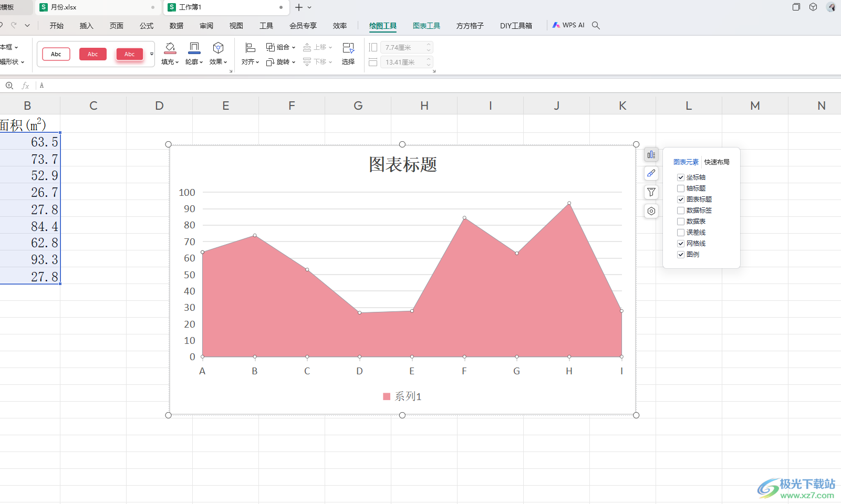The image size is (841, 504).
Task: Open the 方方格子 menu tab
Action: pos(470,26)
